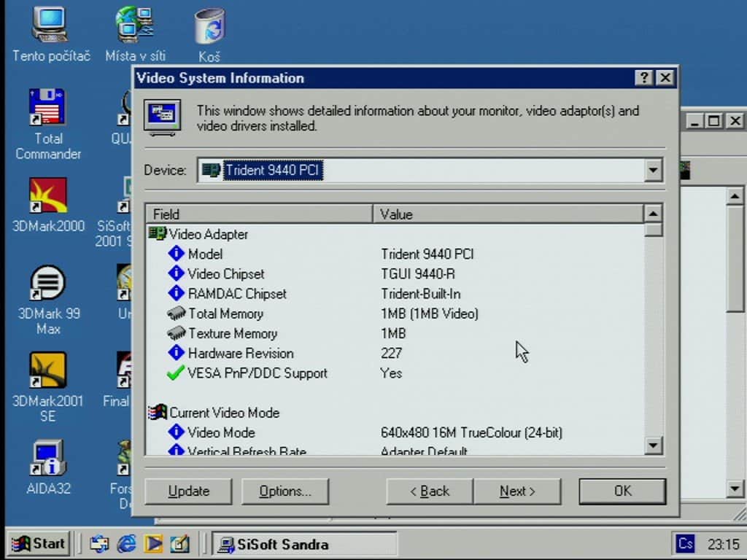Select the Hardware Revision row label
The height and width of the screenshot is (560, 747).
tap(241, 354)
